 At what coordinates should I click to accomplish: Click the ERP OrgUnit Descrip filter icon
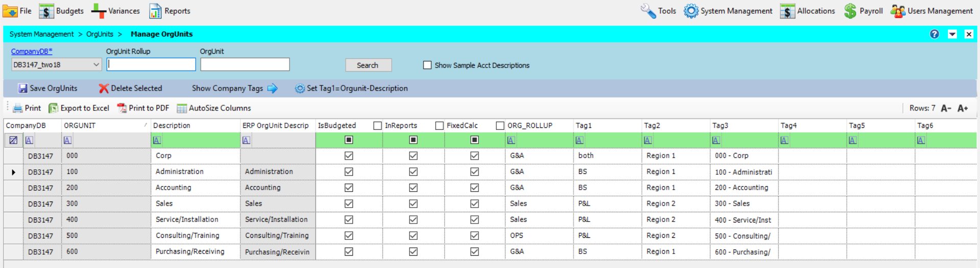246,140
